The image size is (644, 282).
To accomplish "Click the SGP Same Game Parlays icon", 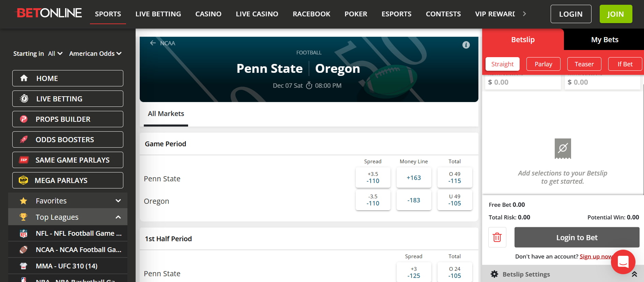I will click(24, 160).
